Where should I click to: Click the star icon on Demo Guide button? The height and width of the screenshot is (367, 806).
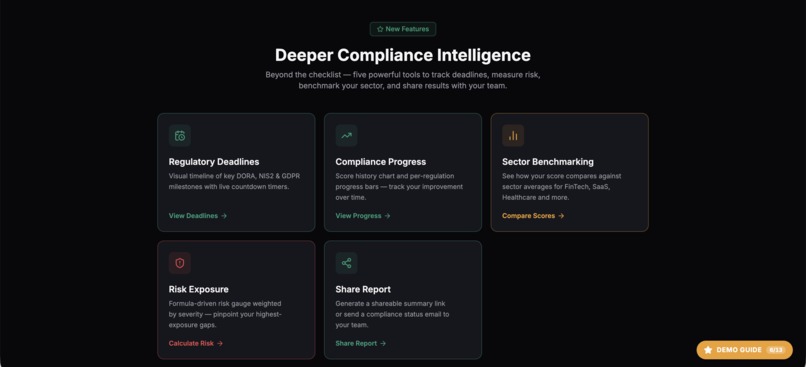(x=708, y=350)
